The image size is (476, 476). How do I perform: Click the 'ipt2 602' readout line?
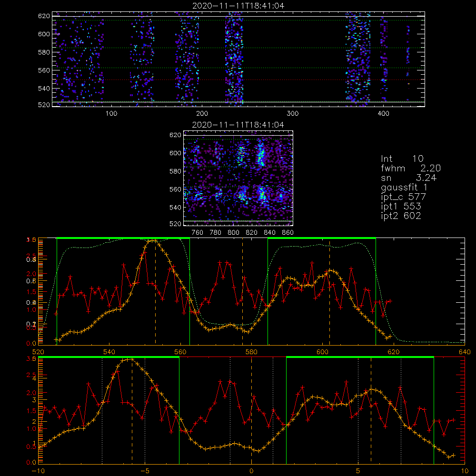tap(401, 216)
